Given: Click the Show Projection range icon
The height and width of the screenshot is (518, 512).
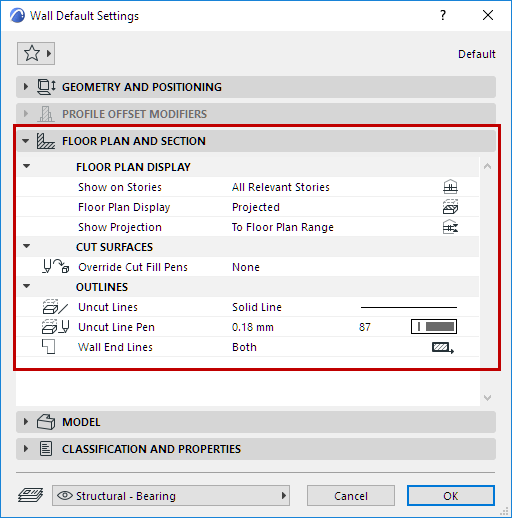Looking at the screenshot, I should [450, 227].
